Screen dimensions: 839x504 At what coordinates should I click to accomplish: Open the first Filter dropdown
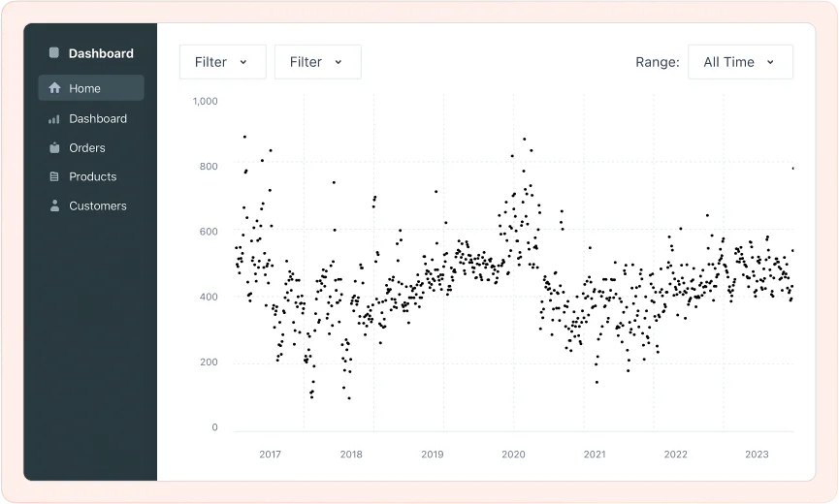(222, 62)
